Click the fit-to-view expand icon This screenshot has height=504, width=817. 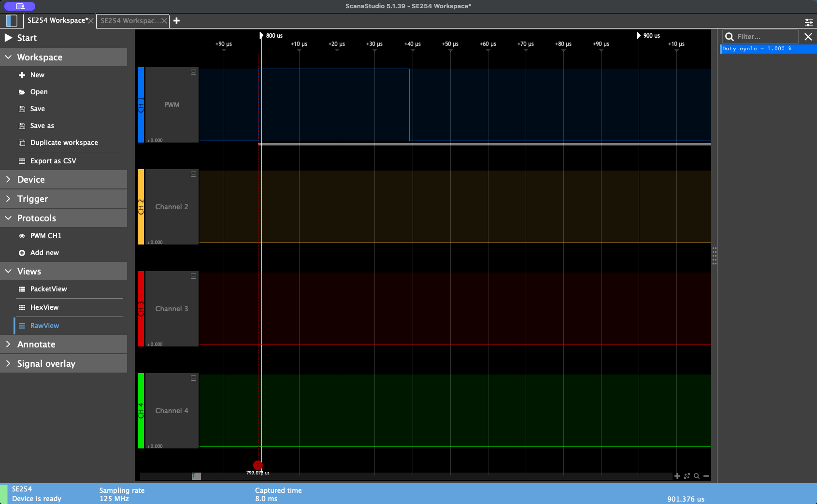coord(687,476)
